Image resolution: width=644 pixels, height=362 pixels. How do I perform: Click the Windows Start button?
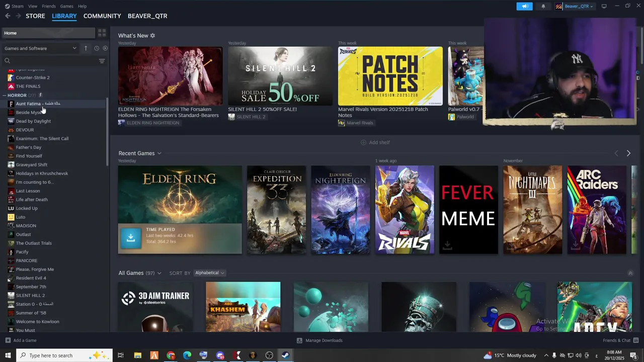[x=8, y=355]
